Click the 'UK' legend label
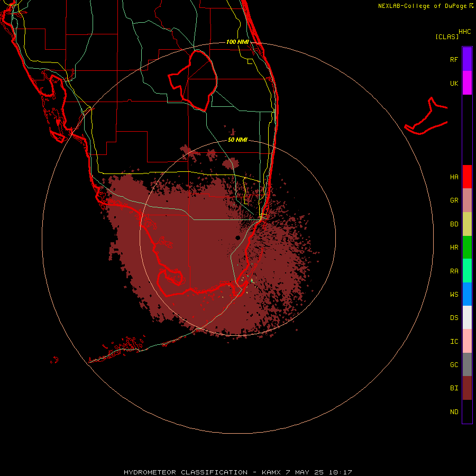Screen dimensions: 476x476 coord(454,83)
